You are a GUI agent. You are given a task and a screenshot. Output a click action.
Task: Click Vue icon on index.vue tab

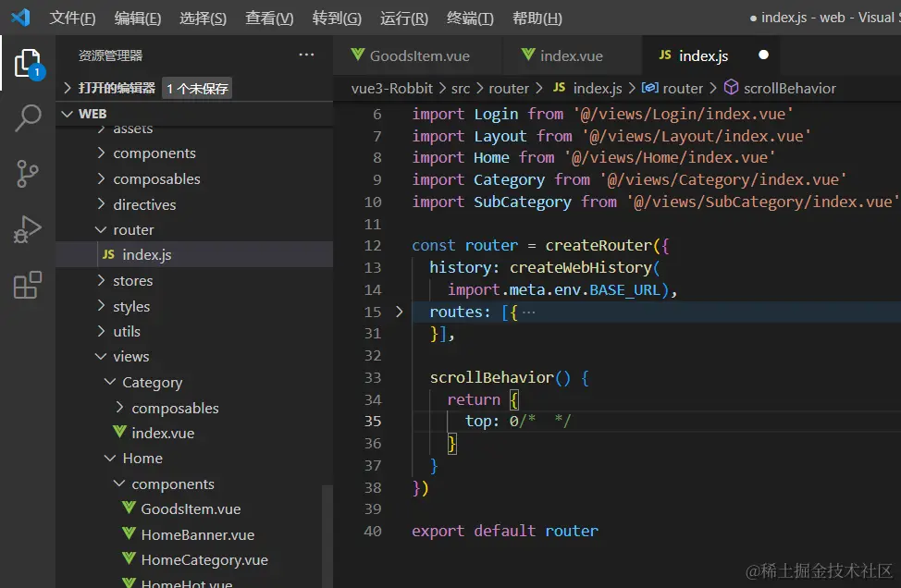point(528,55)
